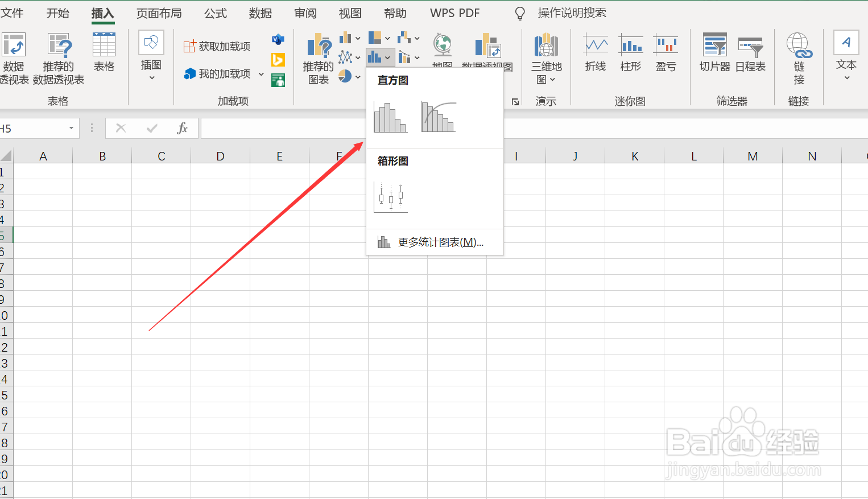Open the 数据透视表 (PivotTable) tool
This screenshot has height=499, width=868.
pos(14,59)
